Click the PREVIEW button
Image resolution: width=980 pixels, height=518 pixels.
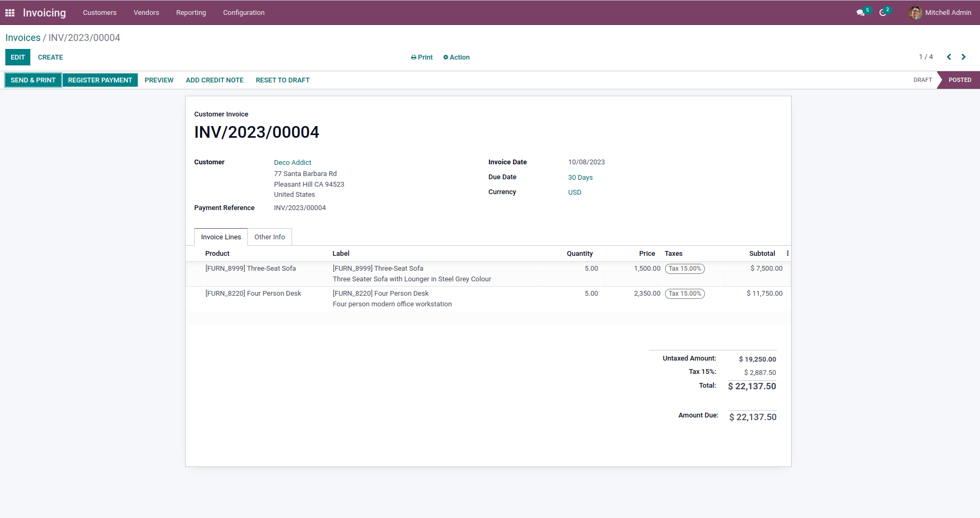tap(159, 80)
